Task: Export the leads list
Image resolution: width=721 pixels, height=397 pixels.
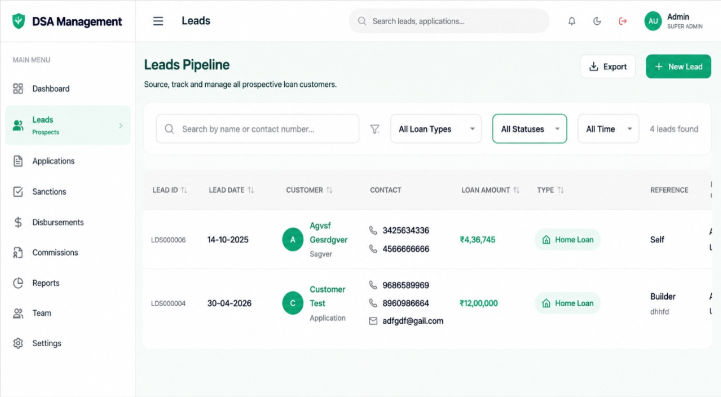Action: 608,67
